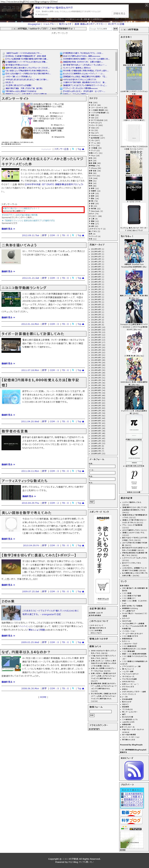Open 駄文にゅうす link in top navigation

coord(66,24)
